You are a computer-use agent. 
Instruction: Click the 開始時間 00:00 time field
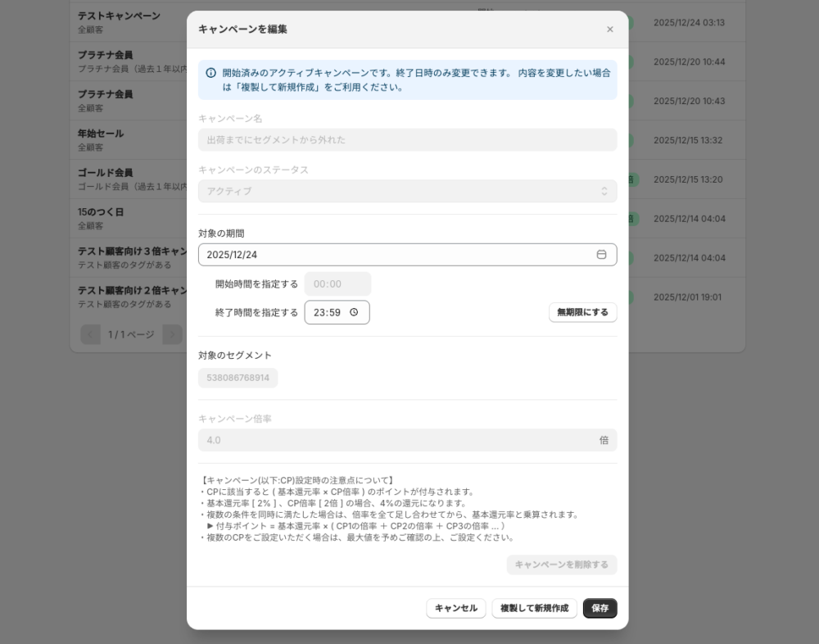click(337, 284)
